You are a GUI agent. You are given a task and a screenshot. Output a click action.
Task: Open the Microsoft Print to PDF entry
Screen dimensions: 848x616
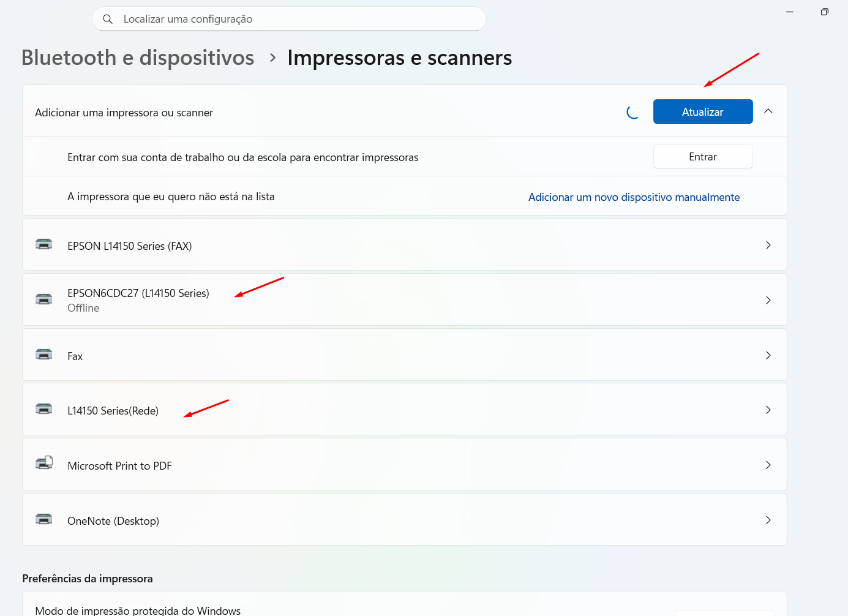pos(119,466)
